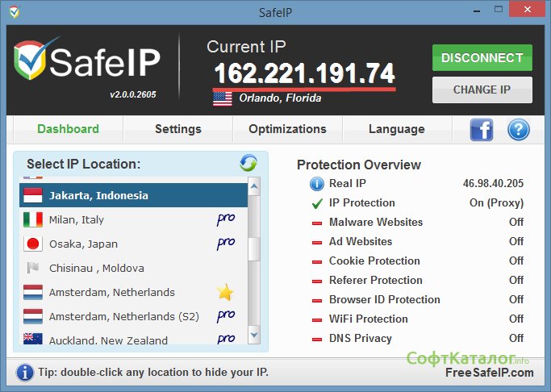Click the pro badge next to Milan, Italy

click(225, 219)
